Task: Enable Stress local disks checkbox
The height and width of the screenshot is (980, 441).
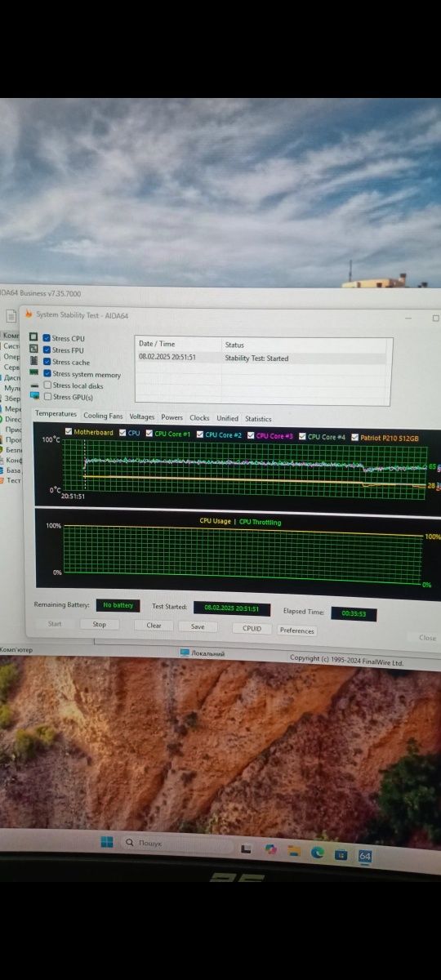Action: (47, 385)
